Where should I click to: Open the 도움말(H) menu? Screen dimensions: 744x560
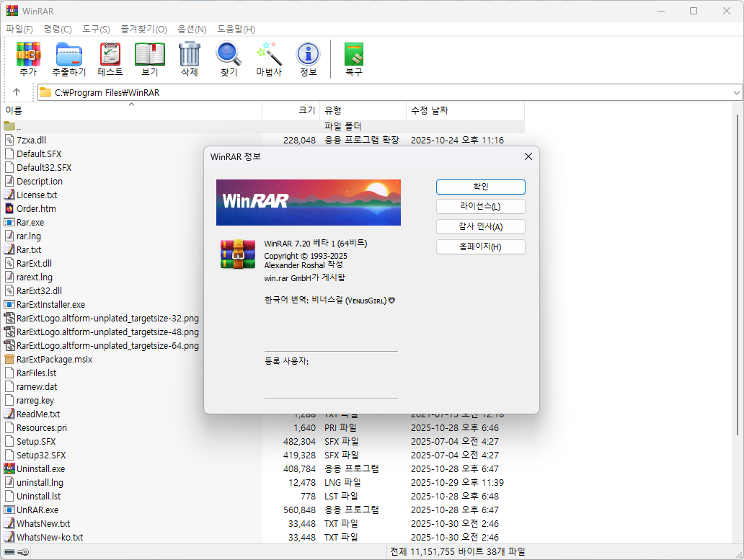(x=236, y=30)
